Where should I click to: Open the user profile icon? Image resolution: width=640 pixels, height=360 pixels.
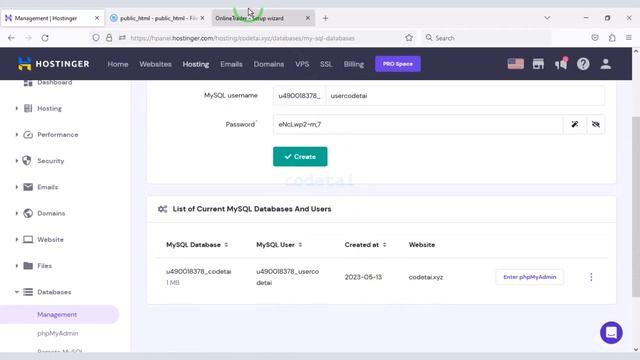[x=606, y=64]
